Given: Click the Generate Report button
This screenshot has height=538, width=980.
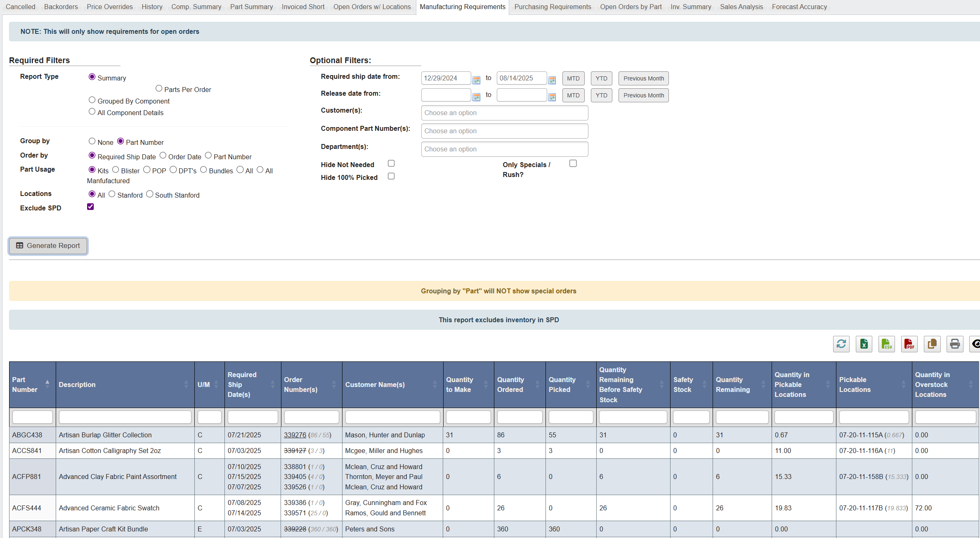Looking at the screenshot, I should pyautogui.click(x=47, y=245).
